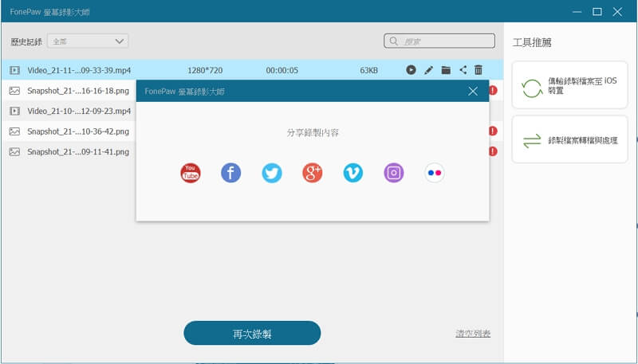Click video file icon of Video_21-10 row
Image resolution: width=638 pixels, height=364 pixels.
[x=14, y=111]
